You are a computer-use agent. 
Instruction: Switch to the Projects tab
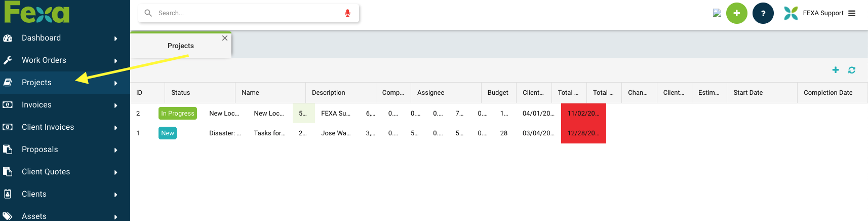click(180, 46)
